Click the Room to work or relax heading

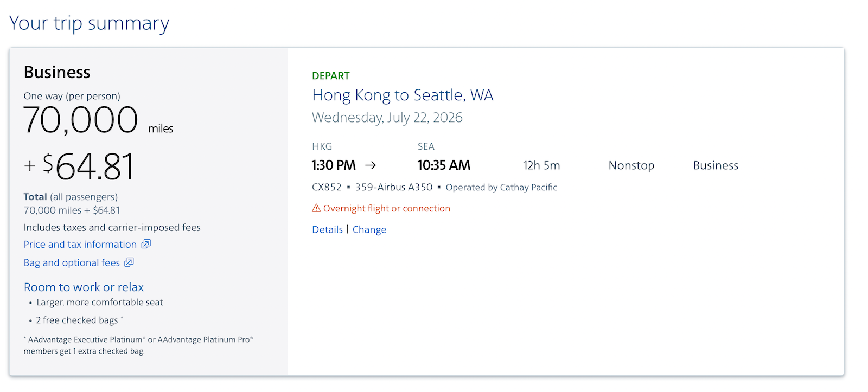click(x=84, y=287)
